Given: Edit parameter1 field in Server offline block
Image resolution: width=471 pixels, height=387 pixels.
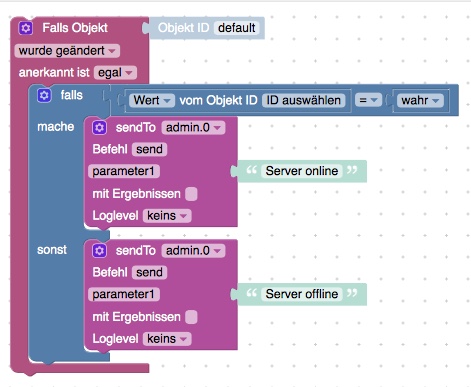Looking at the screenshot, I should [124, 294].
